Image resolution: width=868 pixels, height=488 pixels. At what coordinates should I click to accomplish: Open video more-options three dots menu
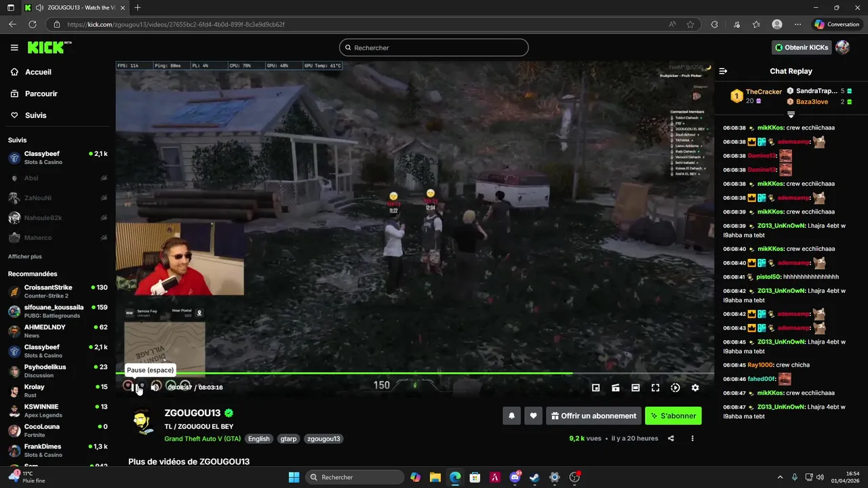click(x=692, y=439)
